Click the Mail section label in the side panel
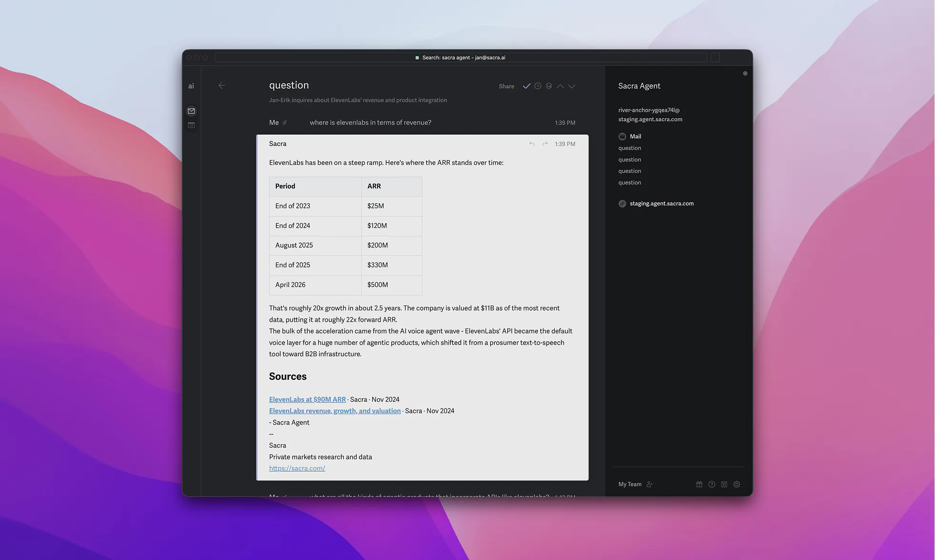 click(635, 136)
